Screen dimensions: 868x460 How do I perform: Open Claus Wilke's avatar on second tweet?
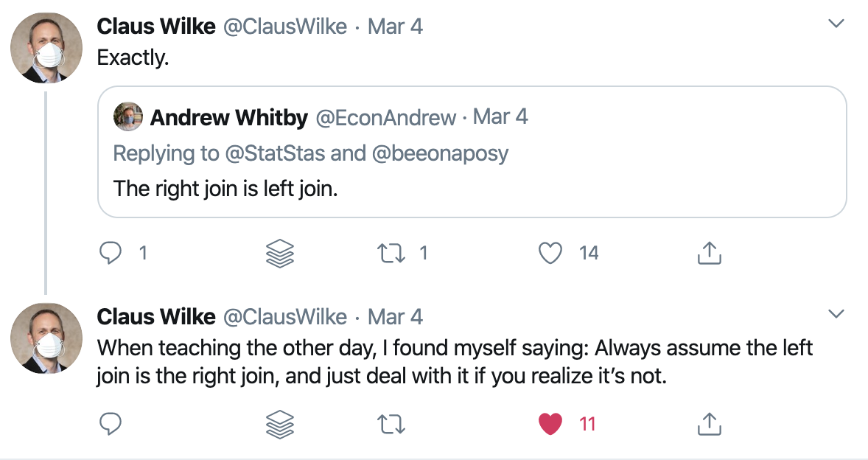46,338
